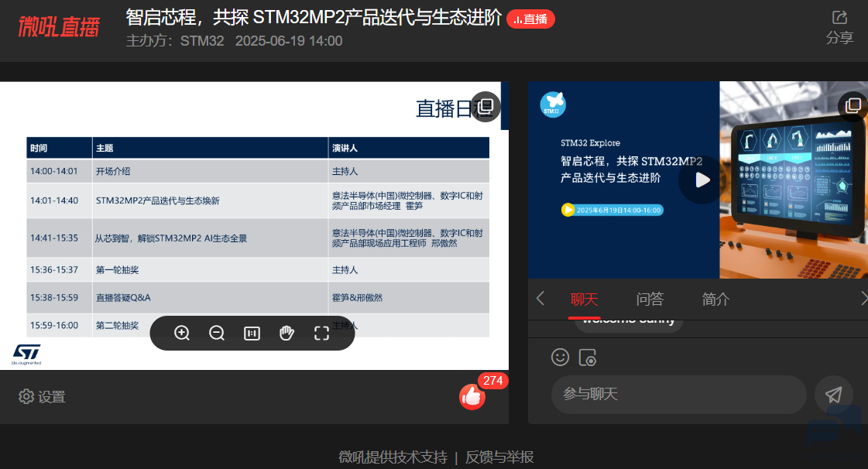
Task: Give a thumbs-up like
Action: (472, 396)
